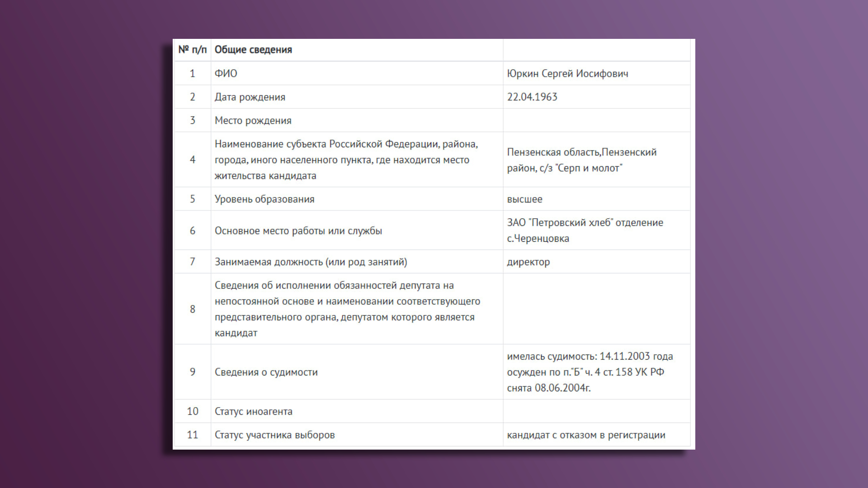The height and width of the screenshot is (488, 868).
Task: Click the Пензенская область residence value
Action: (581, 160)
